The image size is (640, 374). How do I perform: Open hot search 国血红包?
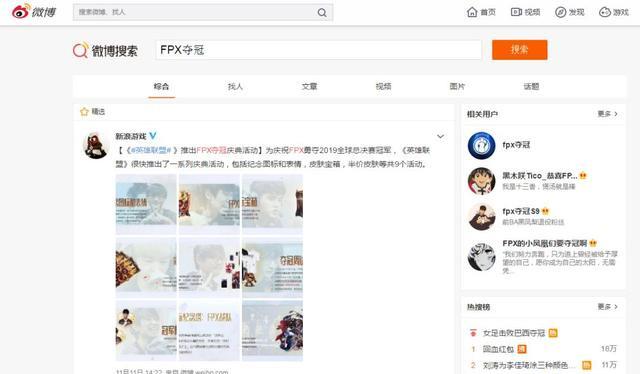pos(498,350)
